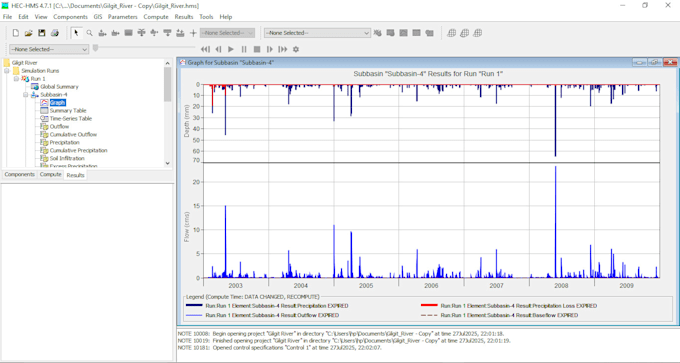Select the Cumulative Precipitation result item
This screenshot has width=680, height=363.
pos(78,150)
